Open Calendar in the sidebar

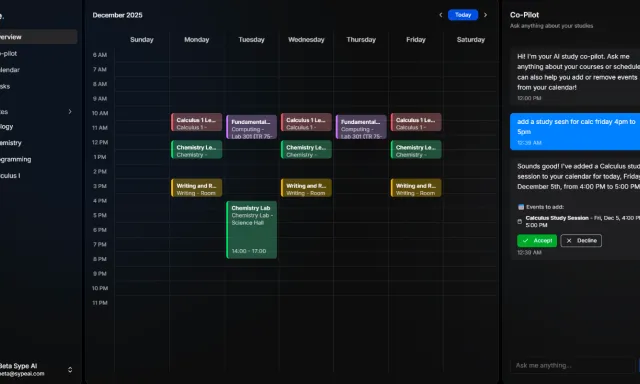pyautogui.click(x=10, y=70)
